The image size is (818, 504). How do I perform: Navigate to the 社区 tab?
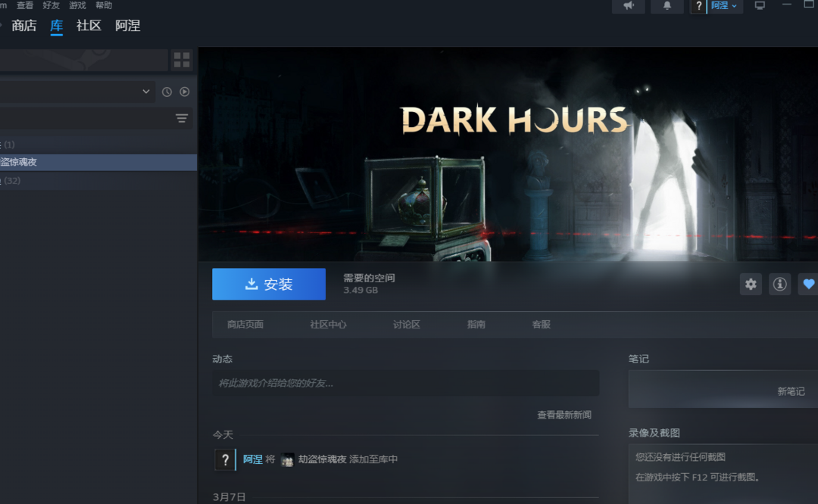point(89,26)
